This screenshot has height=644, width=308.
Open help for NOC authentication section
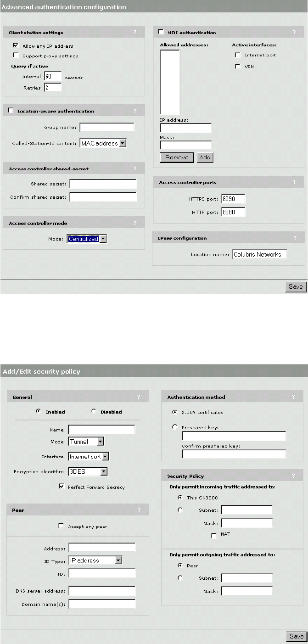pyautogui.click(x=294, y=33)
